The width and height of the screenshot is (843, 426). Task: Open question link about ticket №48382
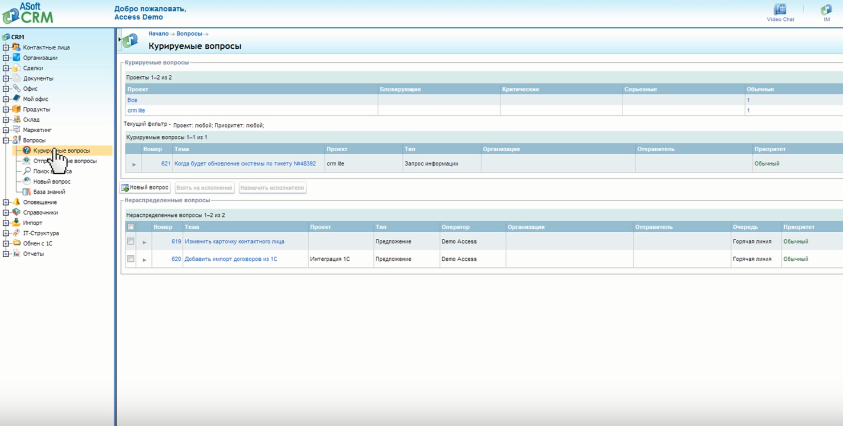coord(245,163)
